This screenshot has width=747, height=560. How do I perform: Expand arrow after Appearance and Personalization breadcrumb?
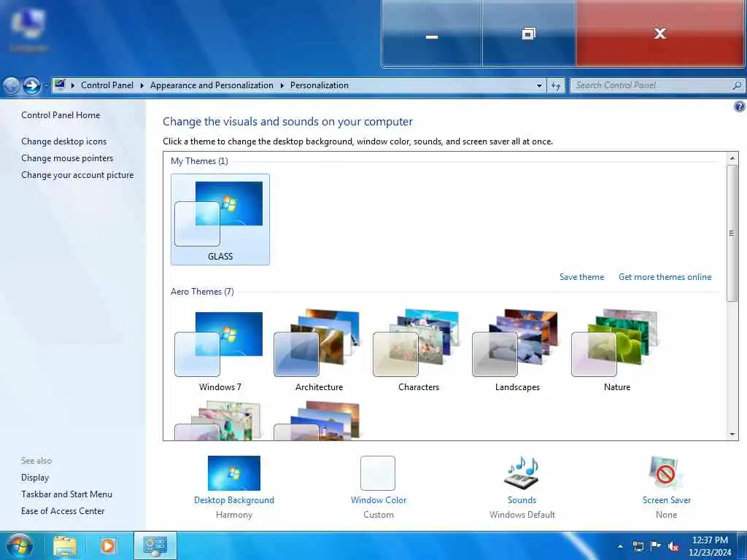(282, 85)
